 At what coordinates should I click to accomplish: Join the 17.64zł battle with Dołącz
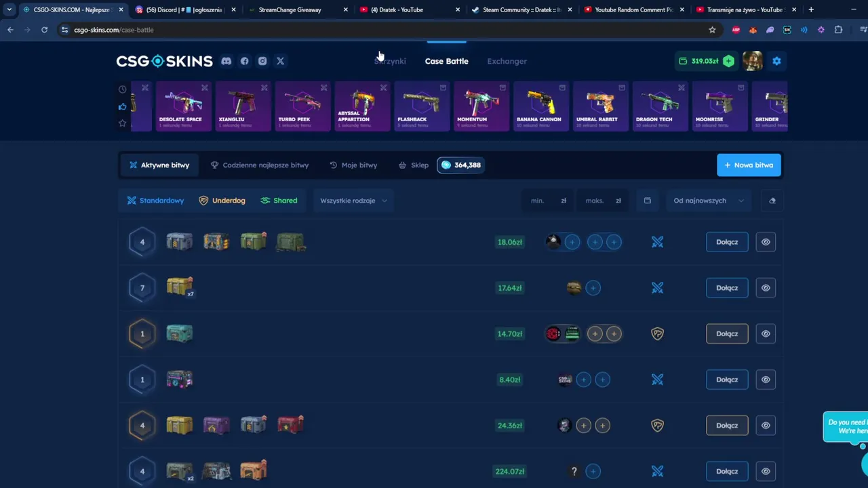727,288
